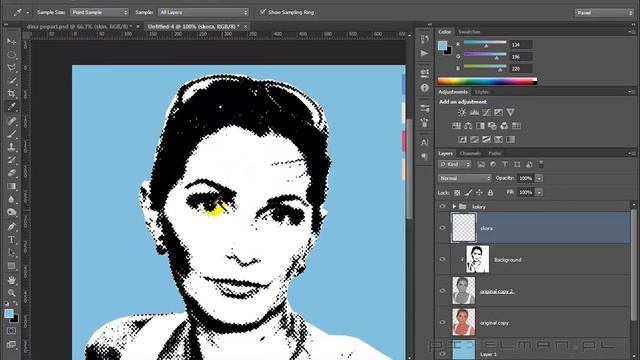640x360 pixels.
Task: Switch to the Swatches tab
Action: click(x=469, y=32)
